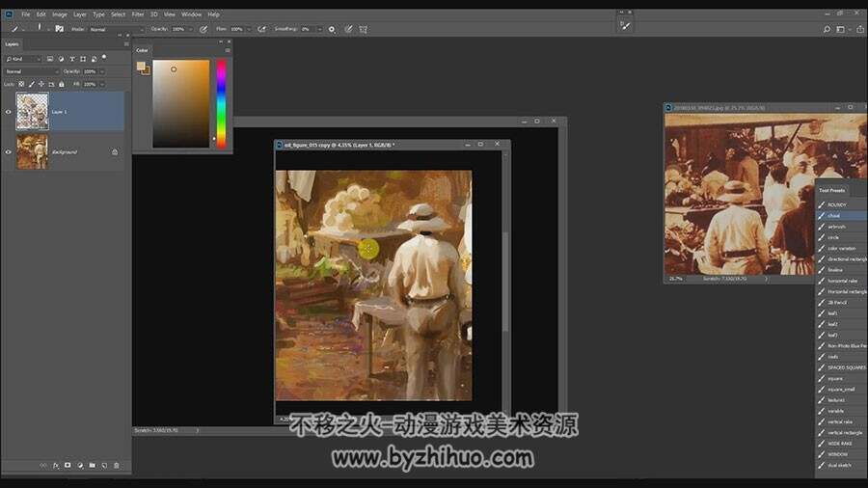Open Layers panel flyout menu

pyautogui.click(x=126, y=43)
